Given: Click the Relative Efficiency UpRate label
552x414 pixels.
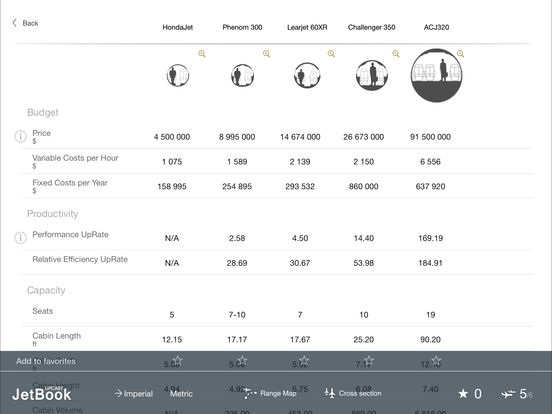Looking at the screenshot, I should pyautogui.click(x=80, y=259).
